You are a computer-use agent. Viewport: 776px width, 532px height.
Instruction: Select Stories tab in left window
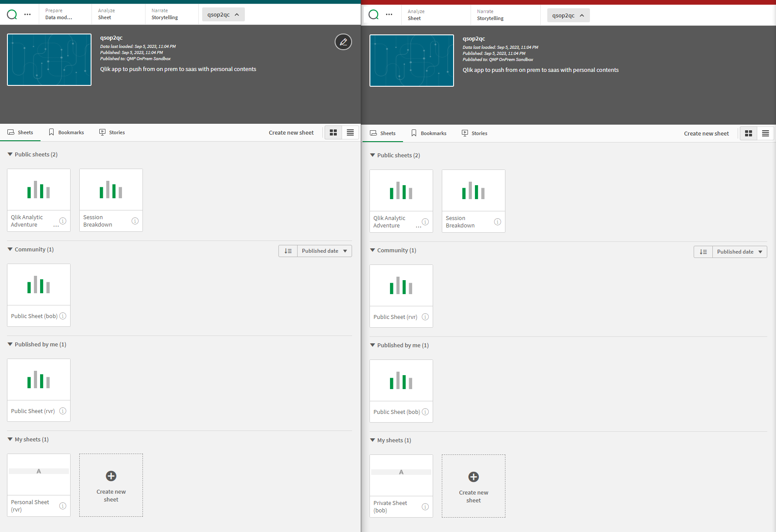point(112,132)
